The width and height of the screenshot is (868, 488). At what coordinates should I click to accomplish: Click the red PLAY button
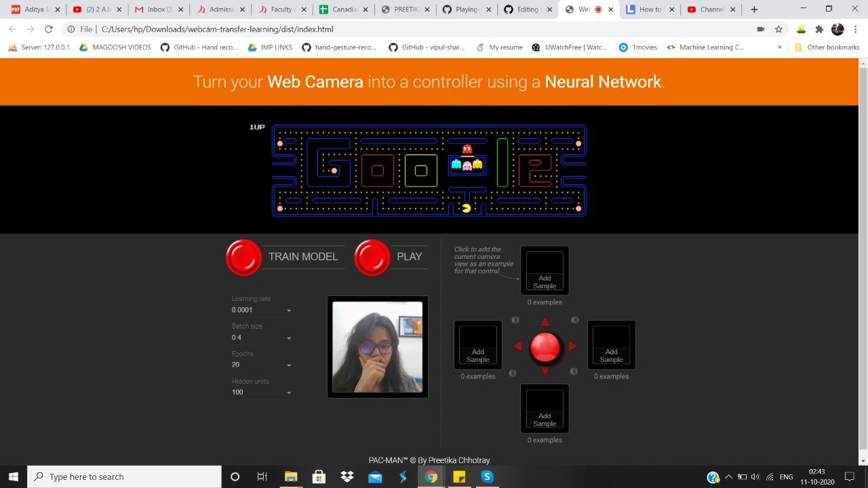tap(372, 257)
